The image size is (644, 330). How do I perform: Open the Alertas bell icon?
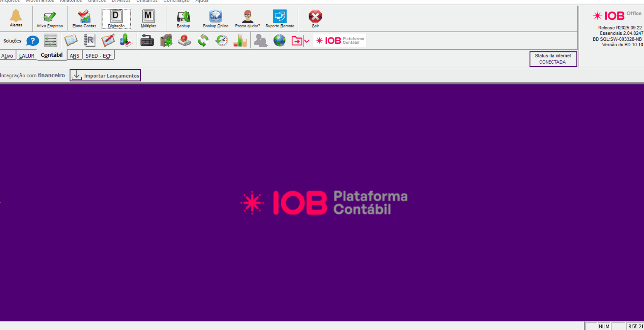click(x=16, y=18)
